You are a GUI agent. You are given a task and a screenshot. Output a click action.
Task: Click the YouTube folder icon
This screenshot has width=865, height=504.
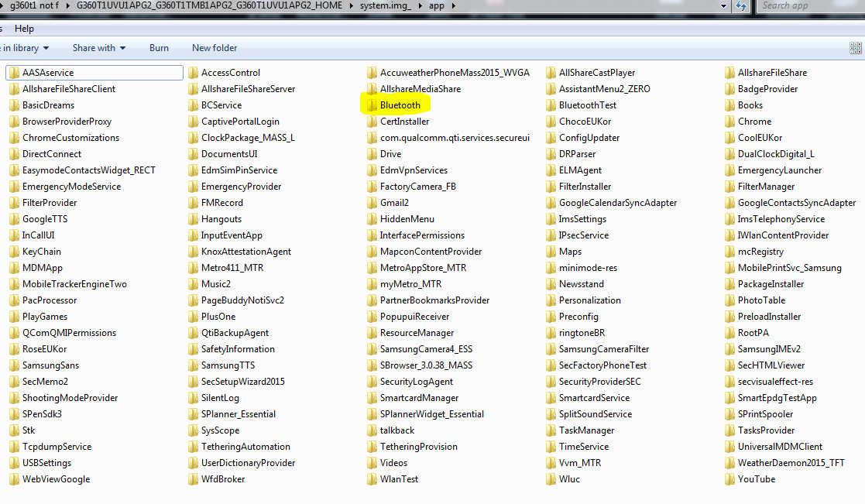[729, 479]
